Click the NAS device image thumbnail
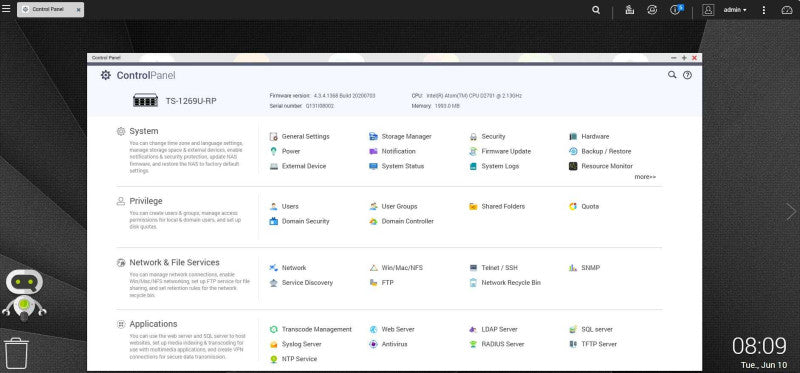Viewport: 800px width, 373px height. coord(145,101)
